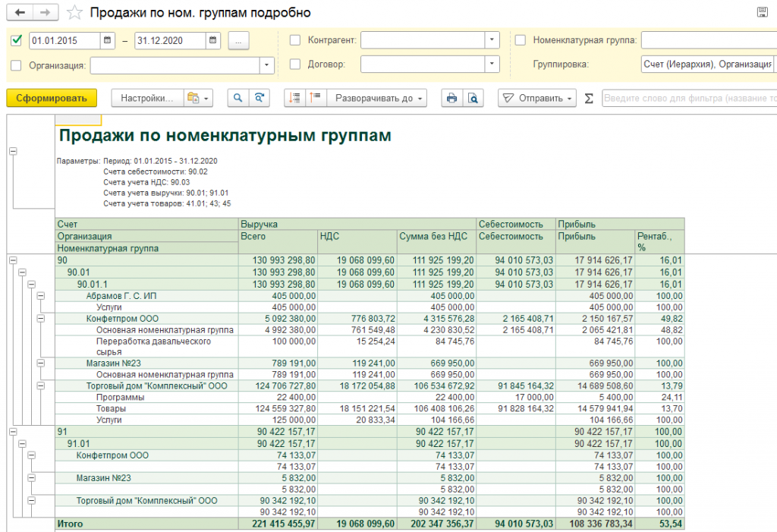Open print preview icon

pyautogui.click(x=473, y=98)
